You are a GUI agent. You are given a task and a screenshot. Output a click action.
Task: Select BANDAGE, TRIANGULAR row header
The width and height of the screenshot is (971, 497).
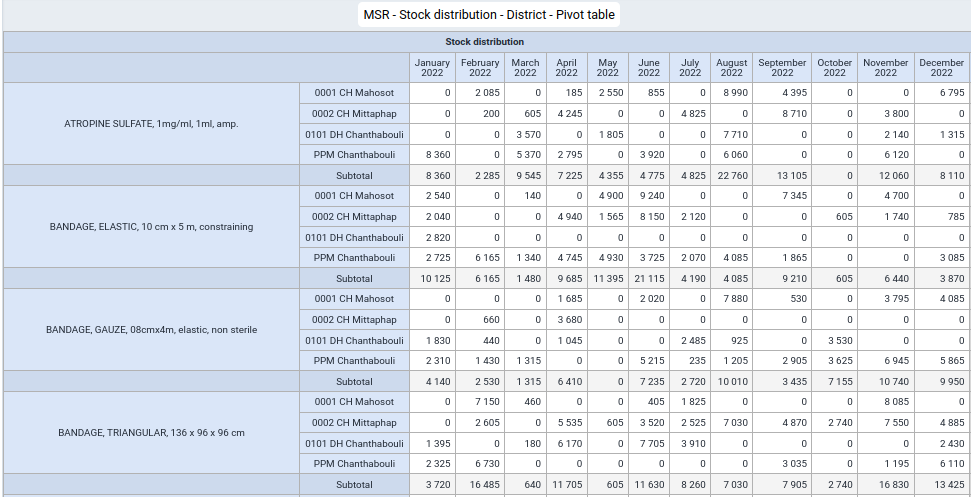pyautogui.click(x=151, y=433)
